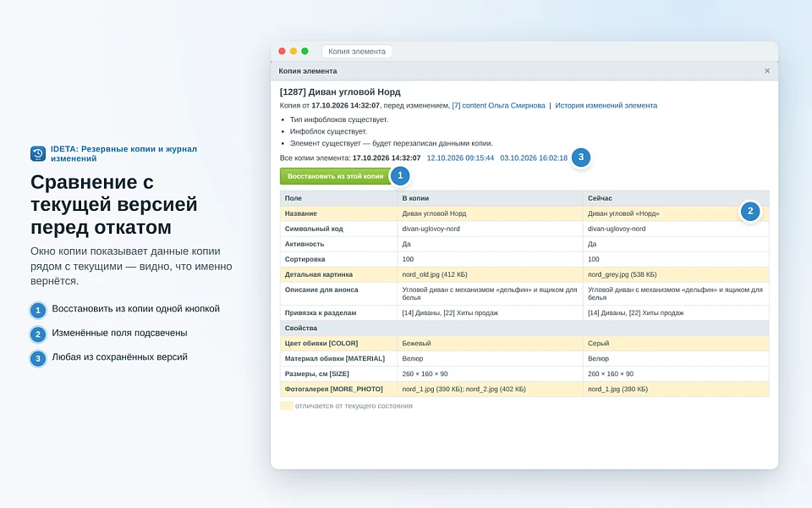Select the copy dated 12.10.2026 09:15:44
The image size is (812, 508).
pos(460,157)
